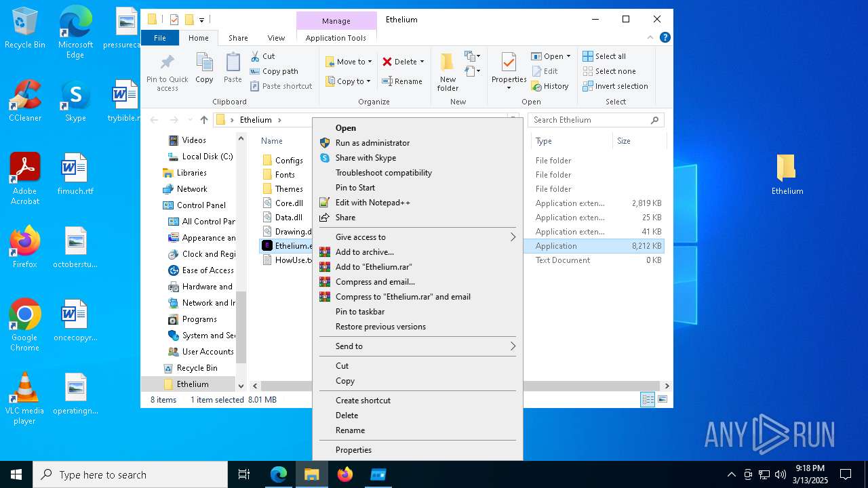Open Adobe Acrobat desktop shortcut
The width and height of the screenshot is (868, 488).
click(25, 179)
